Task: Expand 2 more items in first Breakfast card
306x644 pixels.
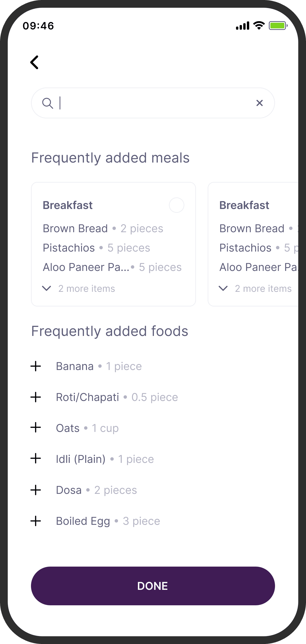Action: click(79, 288)
